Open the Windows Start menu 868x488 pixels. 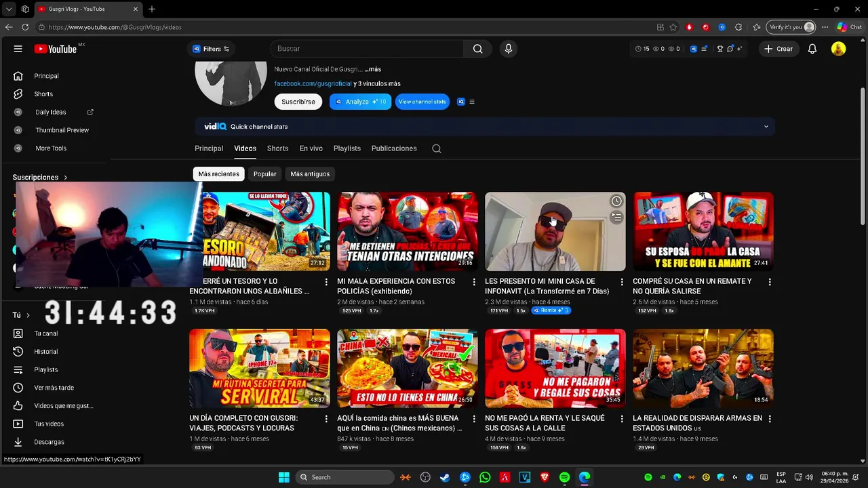284,477
